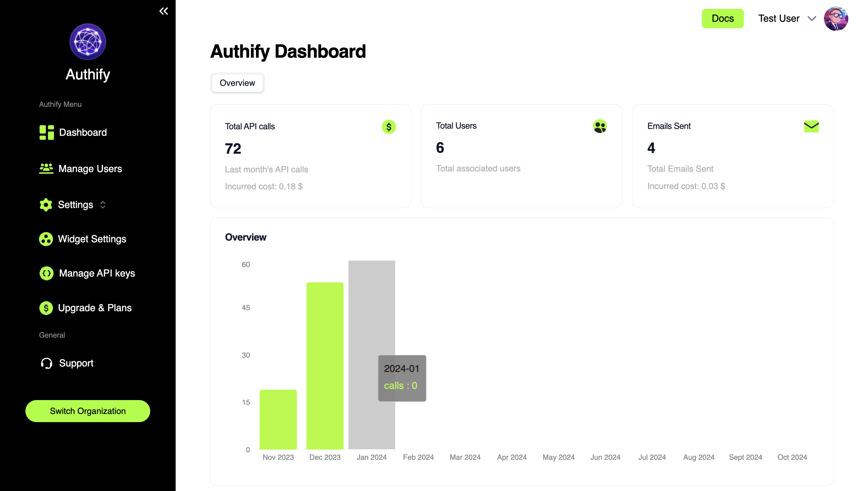Click the Widget Settings circle icon
This screenshot has width=868, height=491.
click(x=46, y=239)
